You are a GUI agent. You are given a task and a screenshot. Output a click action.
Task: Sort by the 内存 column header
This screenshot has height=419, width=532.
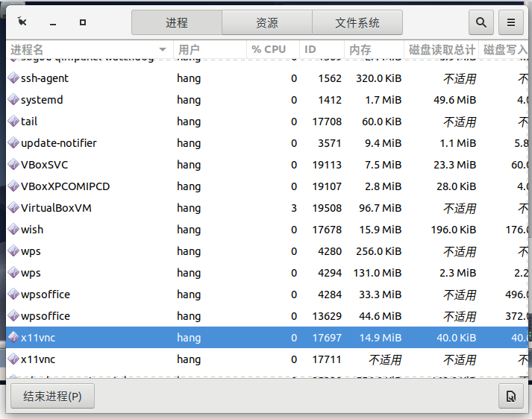[374, 49]
